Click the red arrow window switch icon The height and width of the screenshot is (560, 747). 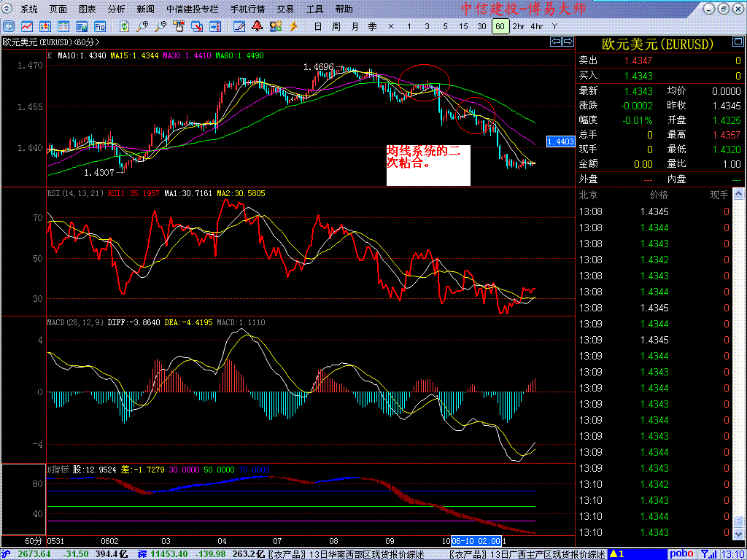[x=197, y=26]
